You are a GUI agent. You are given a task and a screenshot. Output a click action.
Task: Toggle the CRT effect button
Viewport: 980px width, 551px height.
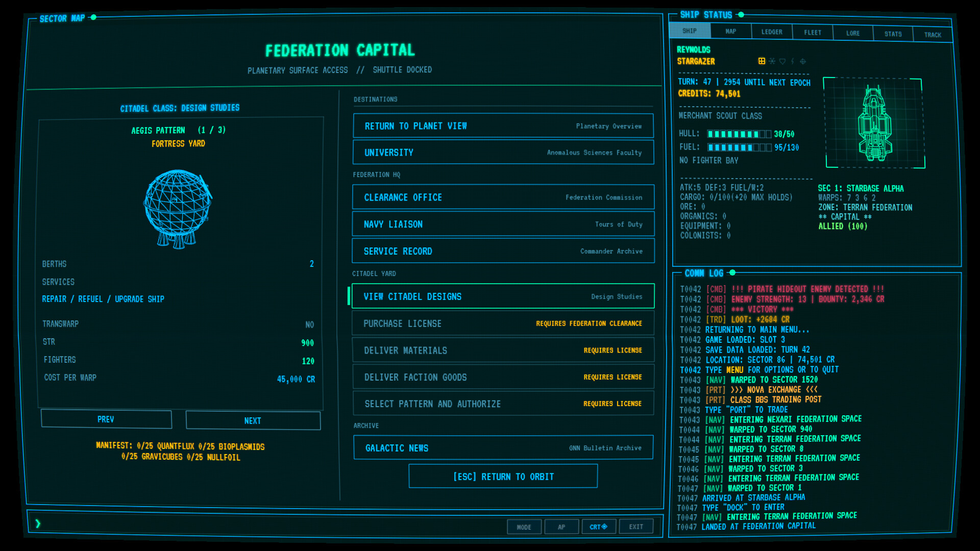[x=599, y=527]
